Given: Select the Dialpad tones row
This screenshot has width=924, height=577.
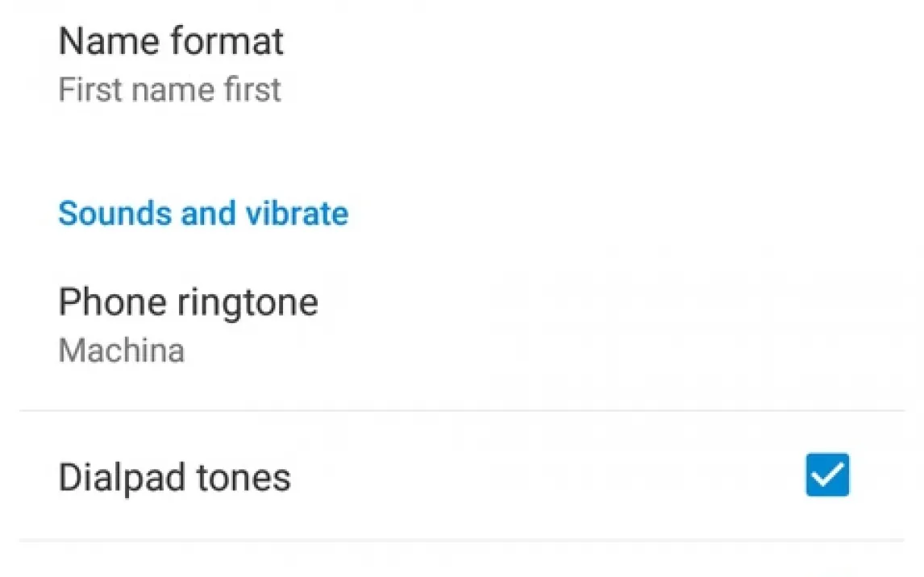Looking at the screenshot, I should pyautogui.click(x=403, y=476).
